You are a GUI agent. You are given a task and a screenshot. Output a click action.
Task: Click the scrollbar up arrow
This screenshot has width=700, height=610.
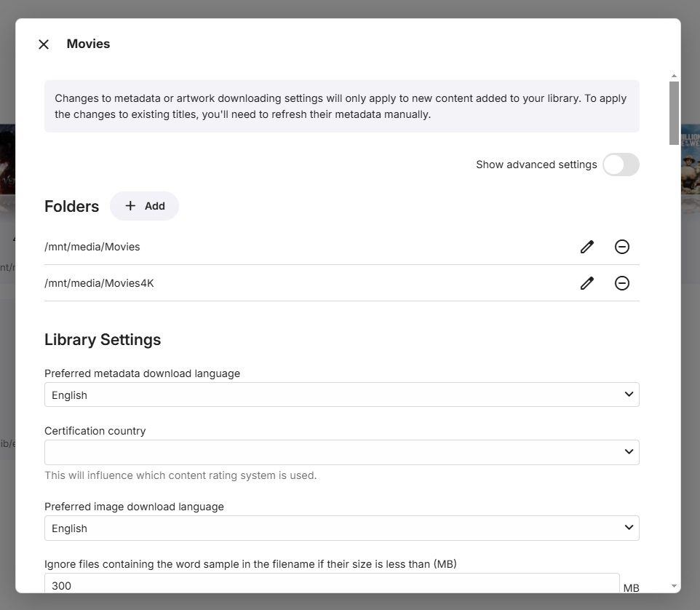[674, 76]
